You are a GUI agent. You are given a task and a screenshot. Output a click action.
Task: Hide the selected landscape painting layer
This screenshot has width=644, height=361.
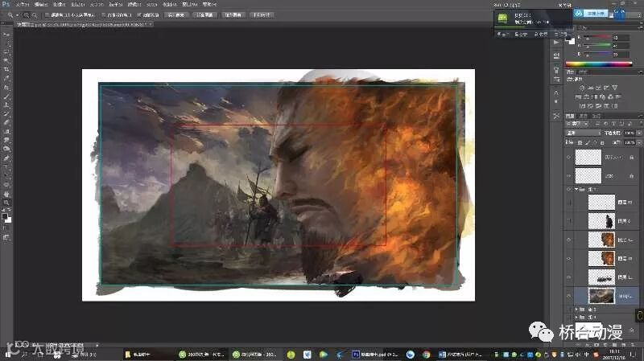click(569, 296)
